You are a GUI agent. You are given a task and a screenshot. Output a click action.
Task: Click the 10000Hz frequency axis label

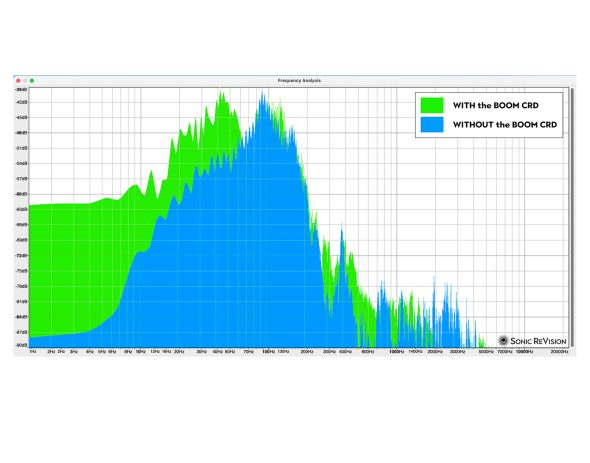[x=524, y=352]
